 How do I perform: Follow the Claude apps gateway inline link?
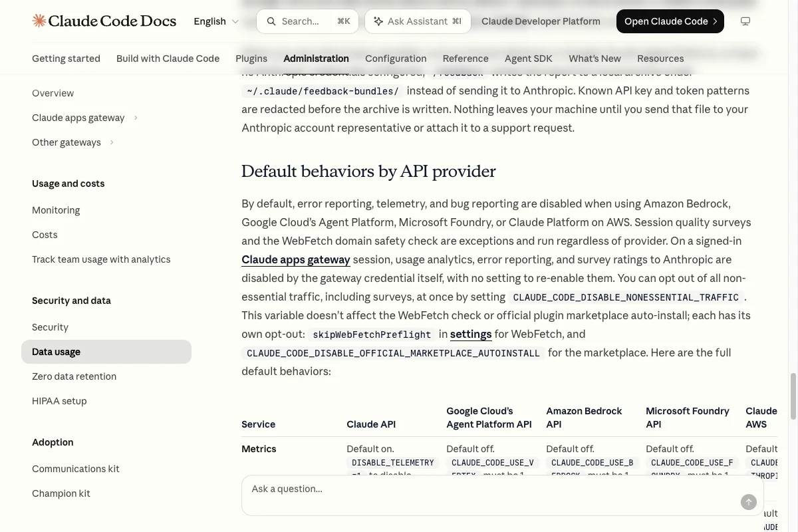click(x=296, y=259)
